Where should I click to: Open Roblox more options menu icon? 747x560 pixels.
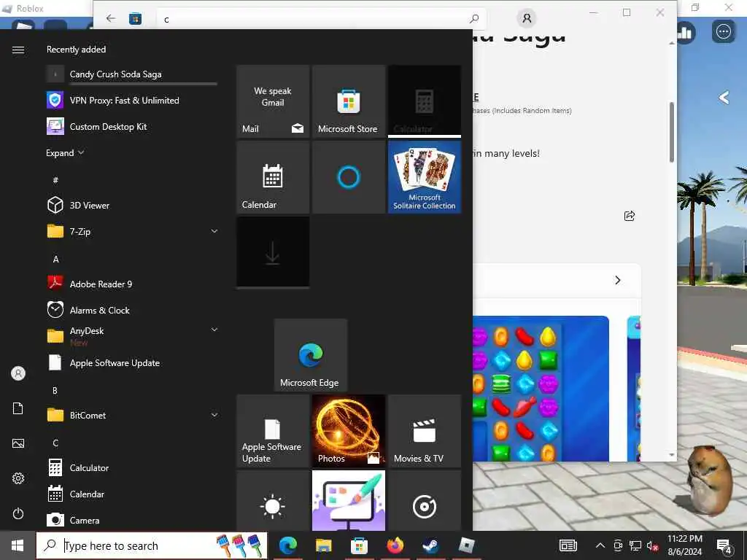coord(723,32)
